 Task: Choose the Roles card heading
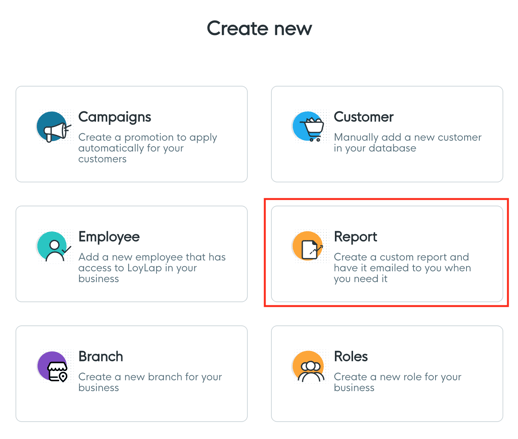pyautogui.click(x=351, y=356)
